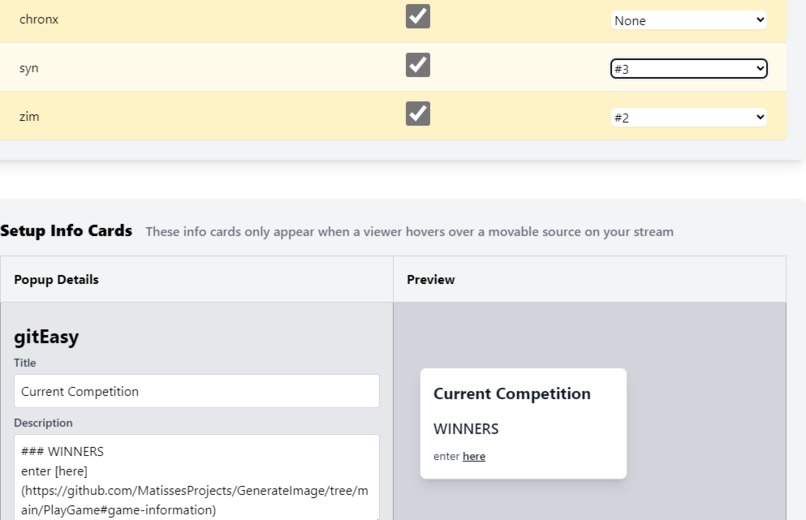Image resolution: width=806 pixels, height=520 pixels.
Task: Open the zim dropdown showing #2
Action: (x=689, y=118)
